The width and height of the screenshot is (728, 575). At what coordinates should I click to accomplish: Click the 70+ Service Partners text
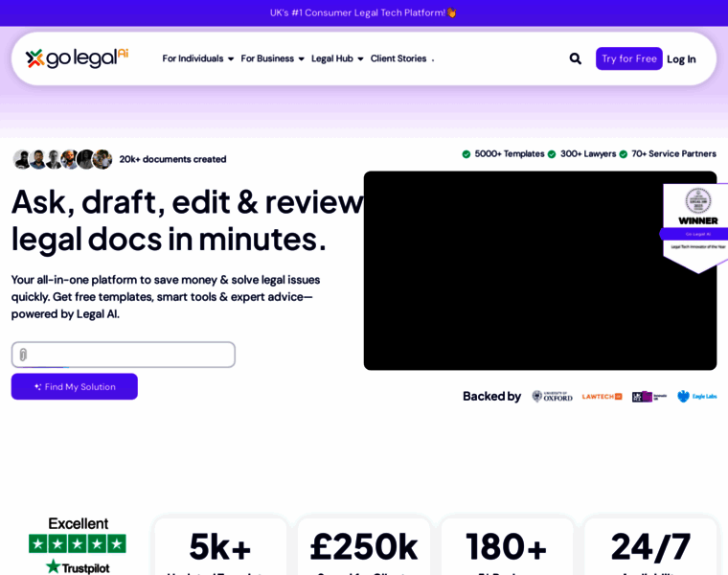tap(673, 153)
